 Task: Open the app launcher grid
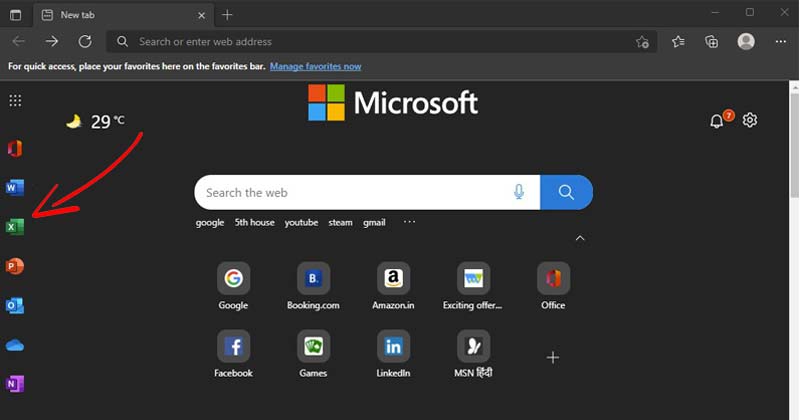[x=15, y=101]
